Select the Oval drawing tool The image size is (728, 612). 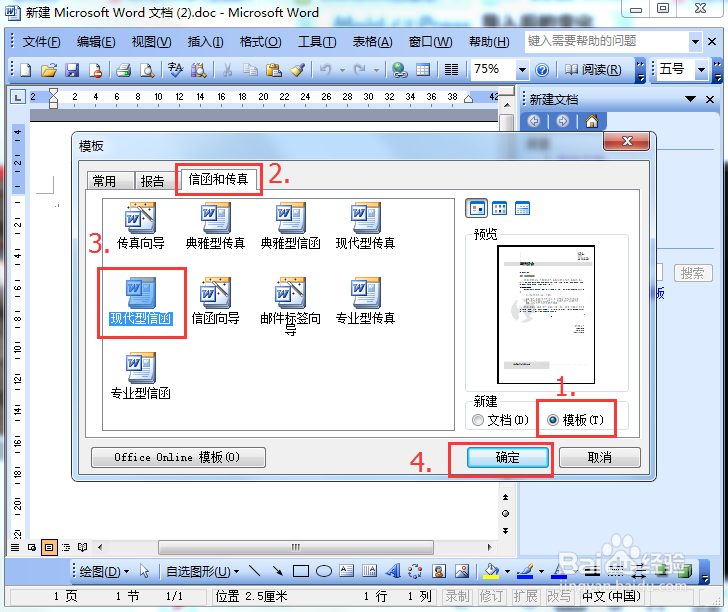[324, 571]
